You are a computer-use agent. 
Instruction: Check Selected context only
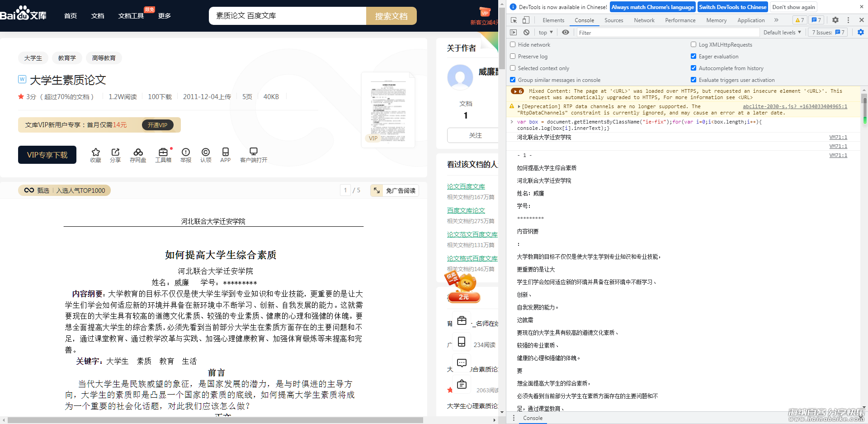coord(513,68)
